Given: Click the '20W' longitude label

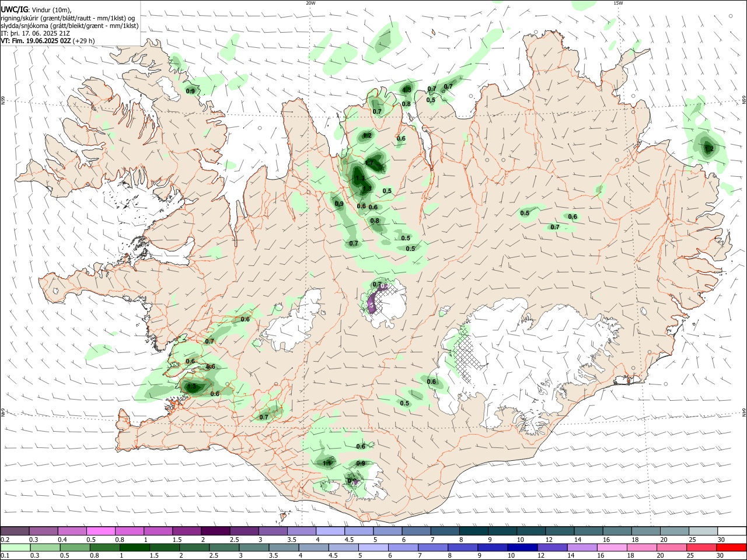Looking at the screenshot, I should (x=310, y=3).
